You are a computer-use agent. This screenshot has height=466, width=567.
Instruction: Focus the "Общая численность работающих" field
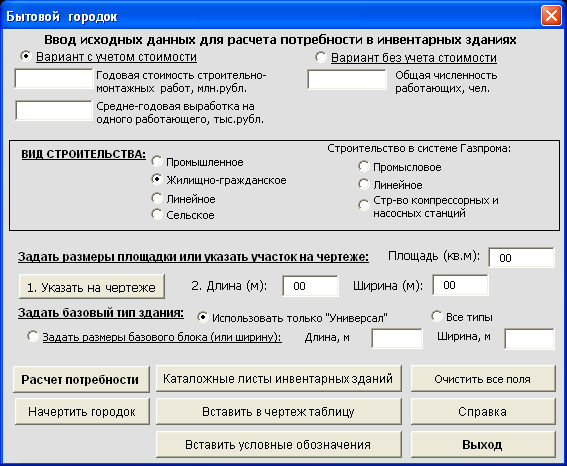coord(347,80)
